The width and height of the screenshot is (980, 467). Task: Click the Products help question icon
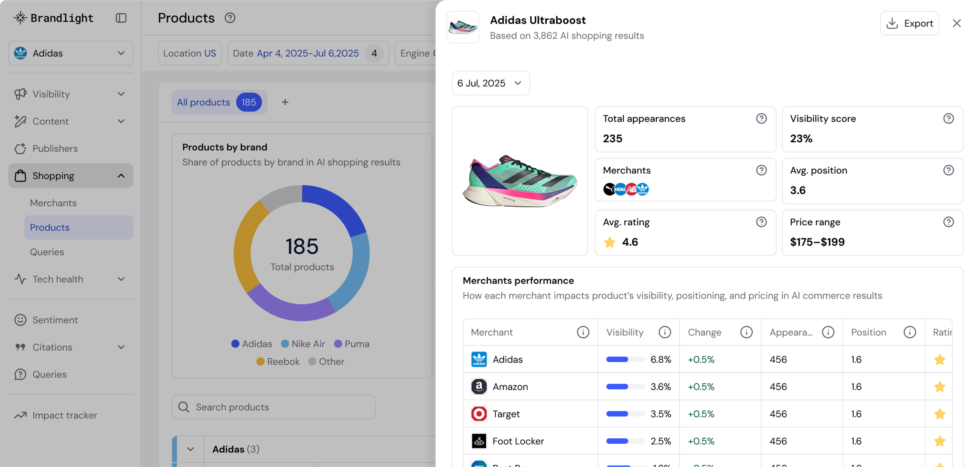click(230, 18)
